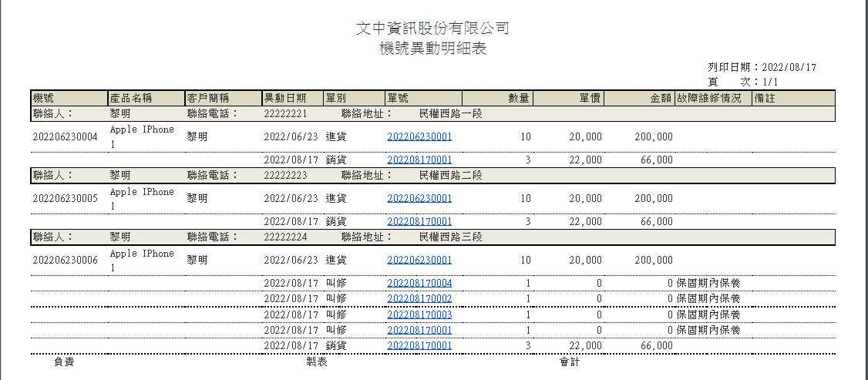Click address 民權西路一段
The width and height of the screenshot is (868, 380).
pyautogui.click(x=451, y=114)
